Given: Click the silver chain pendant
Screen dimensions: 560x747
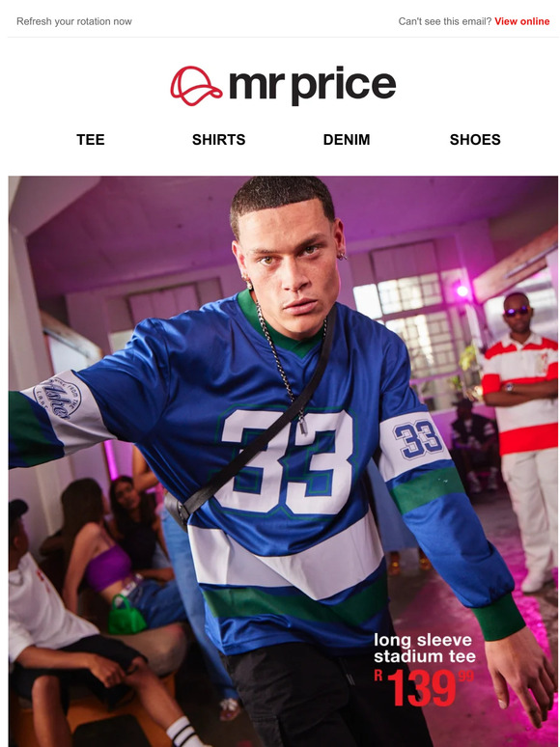Looking at the screenshot, I should [302, 425].
